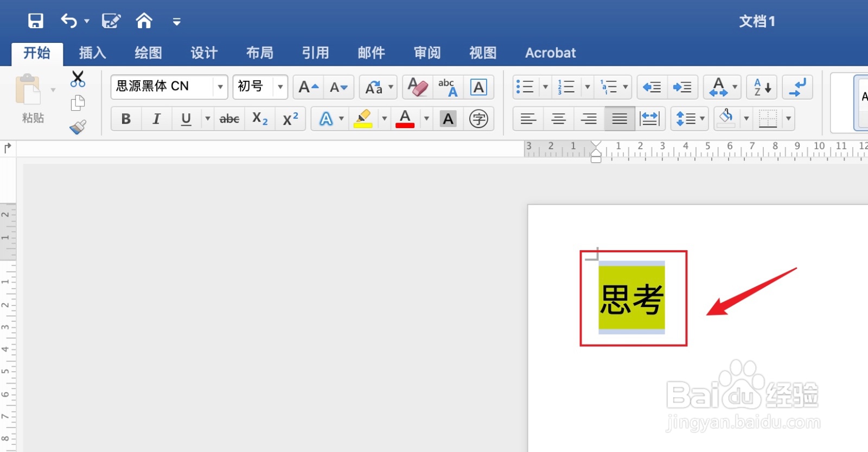The height and width of the screenshot is (452, 868).
Task: Open the 设计 tab
Action: point(204,53)
